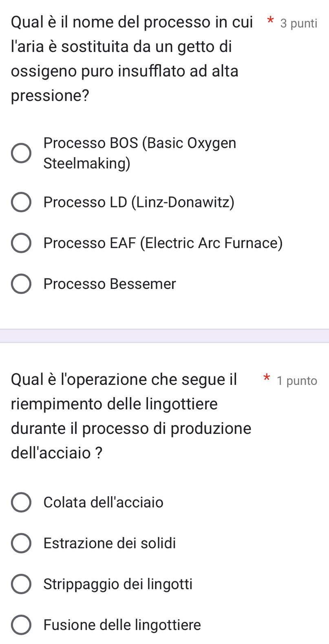Click the '1 punto' score label
Image resolution: width=329 pixels, height=644 pixels.
[296, 381]
